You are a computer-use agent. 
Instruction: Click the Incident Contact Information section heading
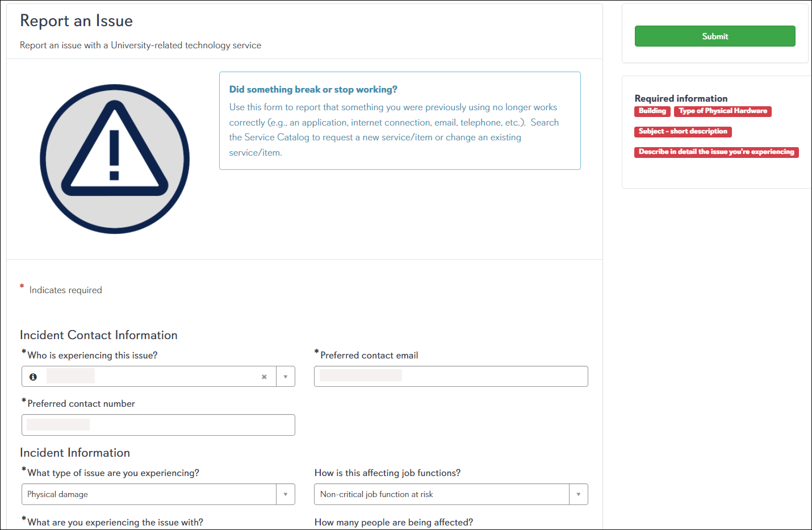click(x=99, y=335)
